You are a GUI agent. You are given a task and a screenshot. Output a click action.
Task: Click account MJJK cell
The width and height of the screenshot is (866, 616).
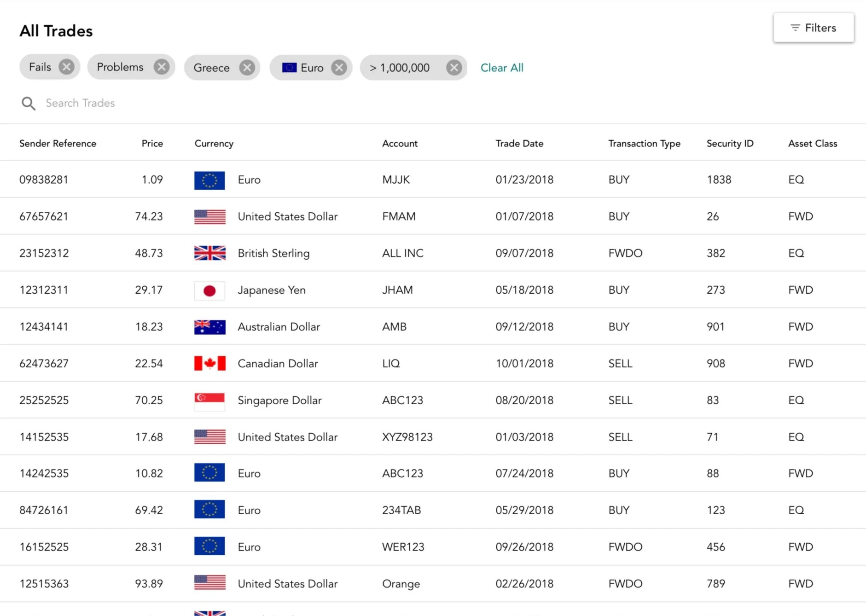396,180
